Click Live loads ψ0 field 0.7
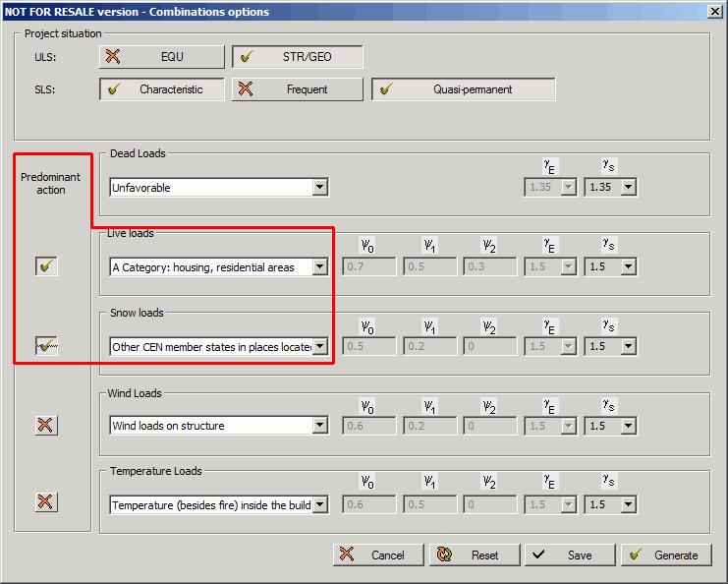 pos(369,266)
